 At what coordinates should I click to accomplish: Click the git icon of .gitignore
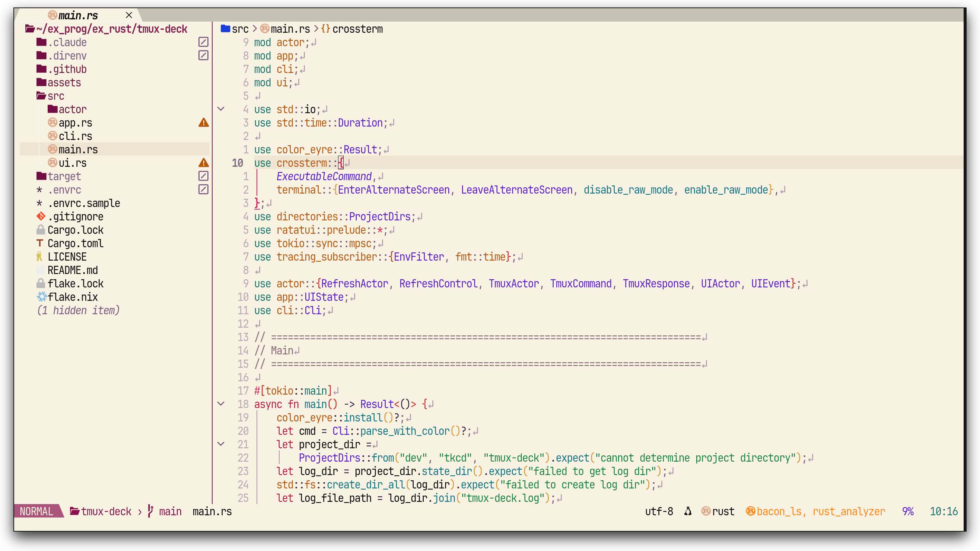(x=41, y=216)
